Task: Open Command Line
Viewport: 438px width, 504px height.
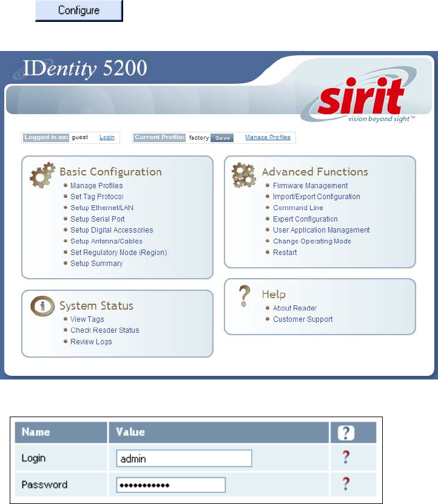Action: pos(298,208)
